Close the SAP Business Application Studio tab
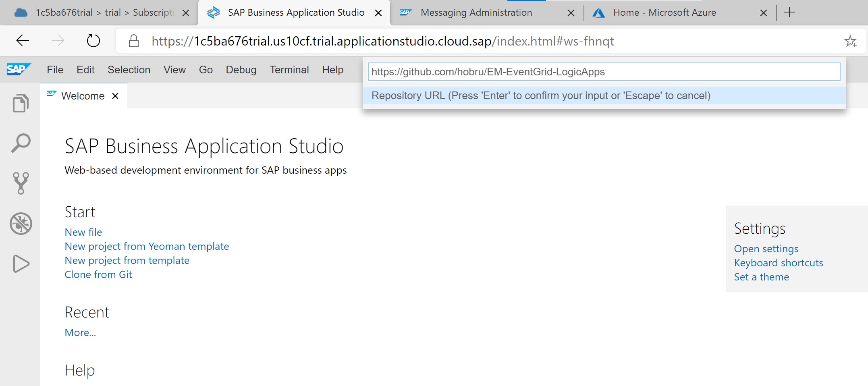This screenshot has width=868, height=386. 378,13
